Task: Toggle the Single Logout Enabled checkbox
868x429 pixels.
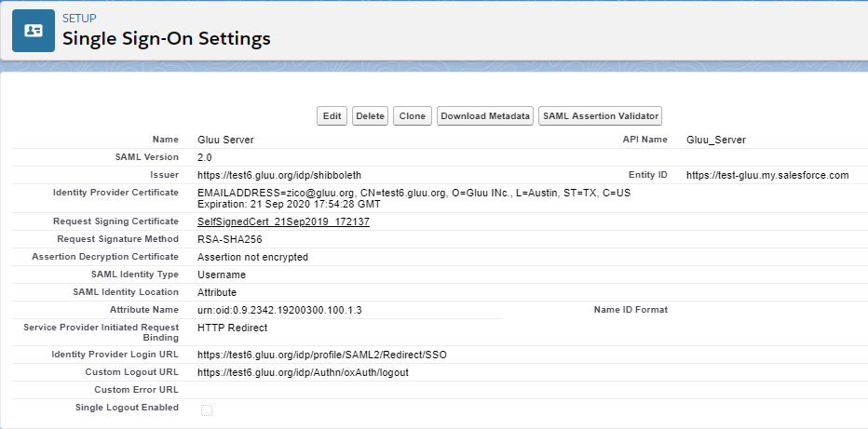Action: [207, 409]
